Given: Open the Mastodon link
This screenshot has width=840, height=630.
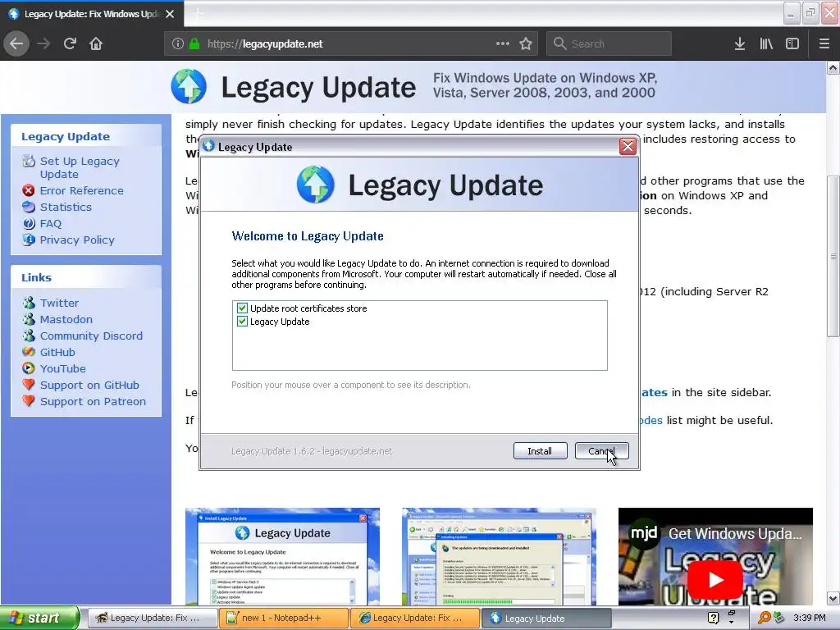Looking at the screenshot, I should pos(66,319).
